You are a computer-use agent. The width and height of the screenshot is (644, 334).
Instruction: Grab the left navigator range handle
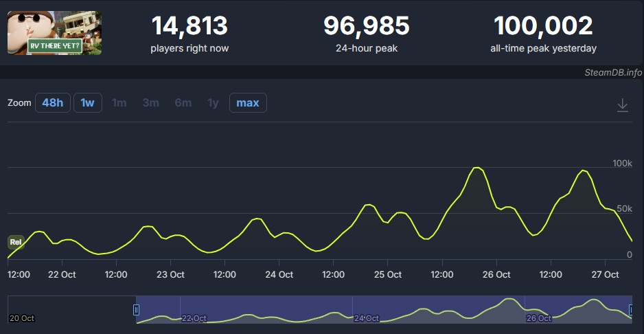[x=136, y=310]
